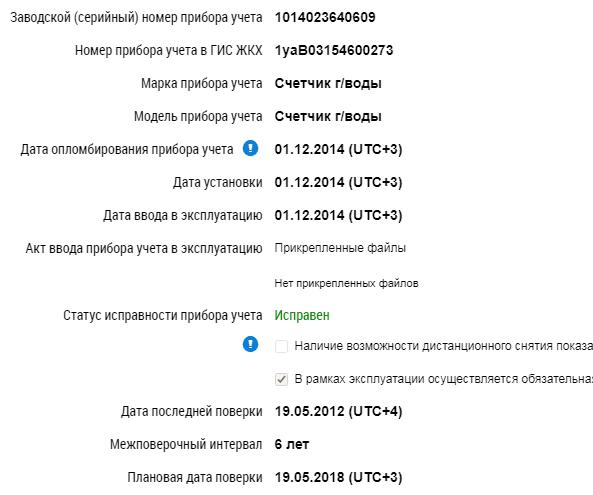Select serial number value 1014023640609

pos(325,17)
